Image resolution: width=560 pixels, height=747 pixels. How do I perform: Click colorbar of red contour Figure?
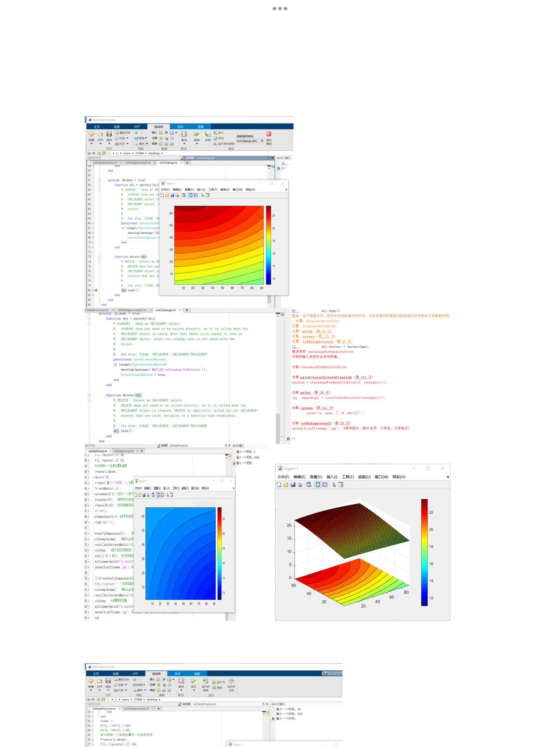[x=269, y=245]
